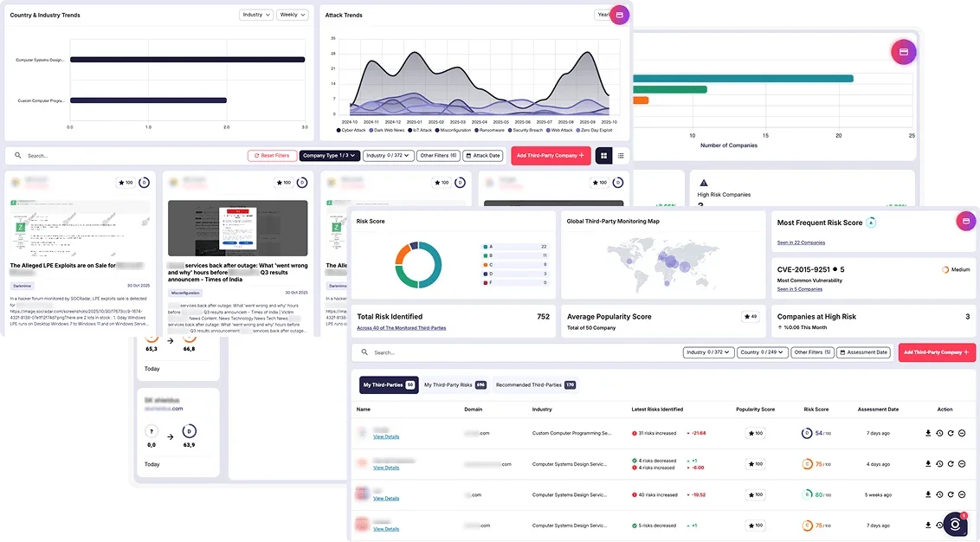
Task: Click the search magnifier in the news window
Action: (18, 156)
